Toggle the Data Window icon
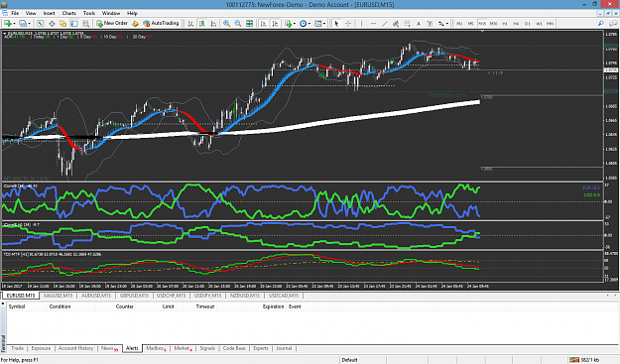The height and width of the screenshot is (364, 620). pos(52,24)
